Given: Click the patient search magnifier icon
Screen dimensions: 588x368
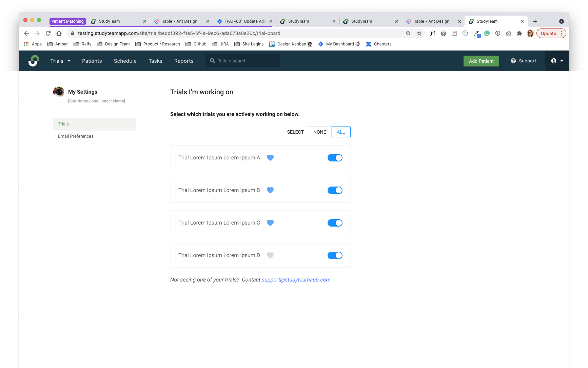Looking at the screenshot, I should point(212,61).
